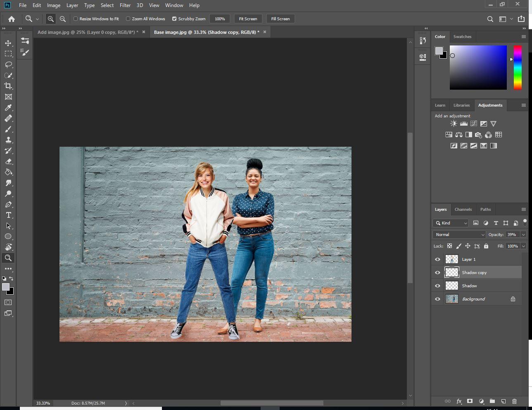Select the Rectangular Marquee tool
The height and width of the screenshot is (410, 532).
[8, 54]
